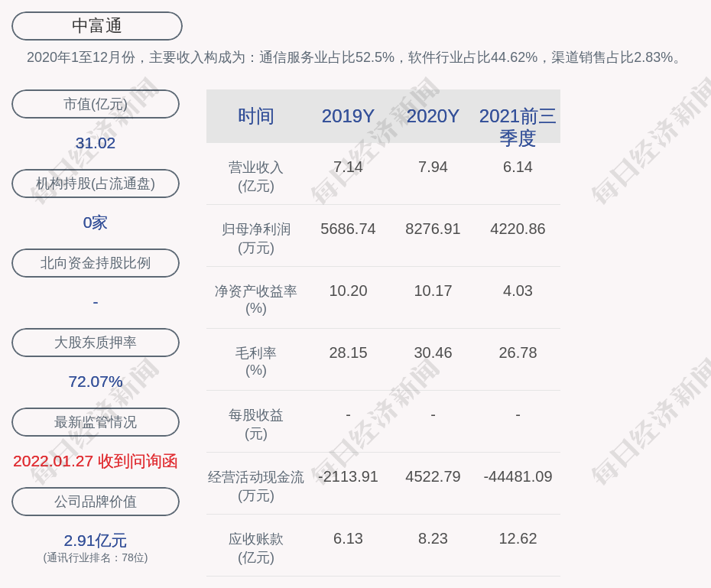This screenshot has height=588, width=711.
Task: Select the 北向资金持股比例 label
Action: (x=96, y=263)
